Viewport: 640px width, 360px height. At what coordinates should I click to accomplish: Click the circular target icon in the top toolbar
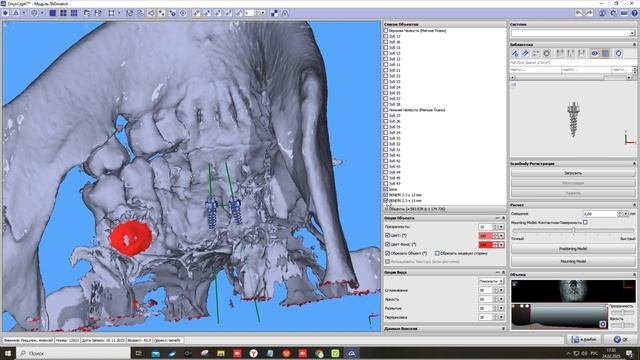(x=183, y=13)
